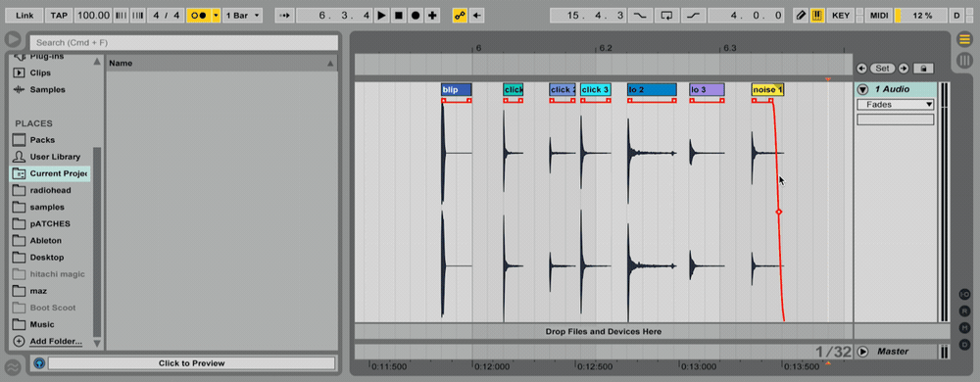Toggle the KEY map mode switch
The image size is (980, 382).
(840, 16)
